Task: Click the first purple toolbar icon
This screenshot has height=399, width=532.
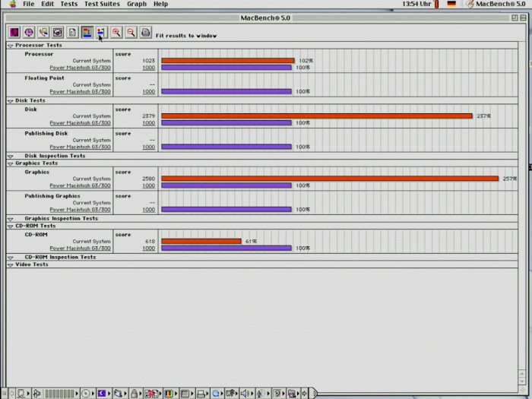Action: click(x=14, y=33)
